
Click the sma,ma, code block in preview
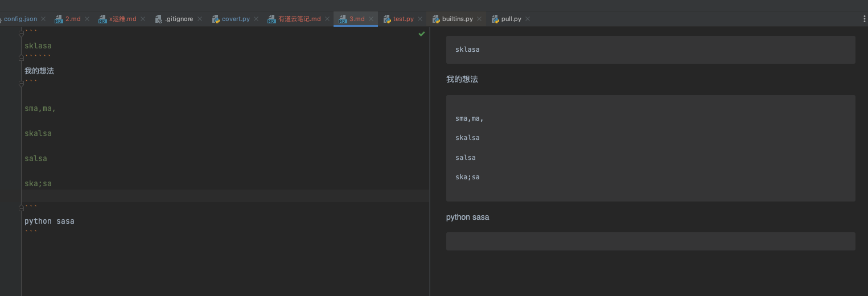(x=651, y=148)
